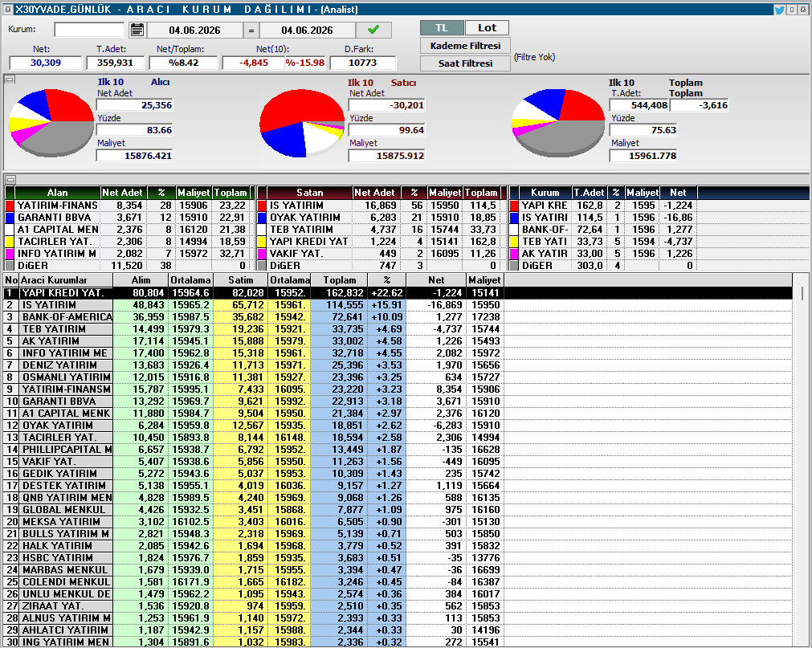Switch display unit to TL

point(442,28)
